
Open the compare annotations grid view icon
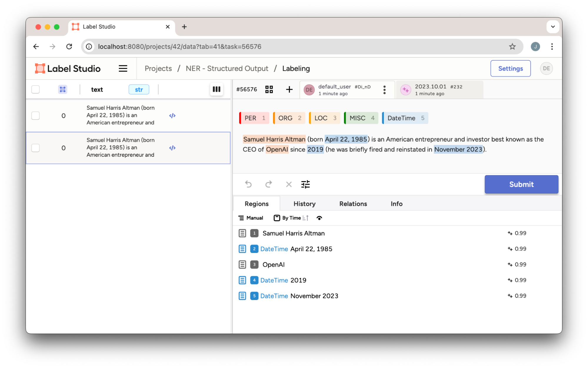(x=269, y=89)
